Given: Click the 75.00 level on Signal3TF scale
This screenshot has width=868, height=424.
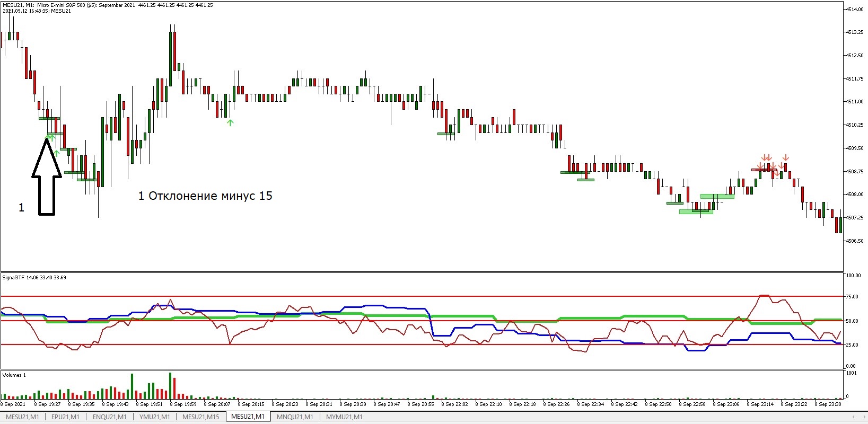Looking at the screenshot, I should coord(852,297).
